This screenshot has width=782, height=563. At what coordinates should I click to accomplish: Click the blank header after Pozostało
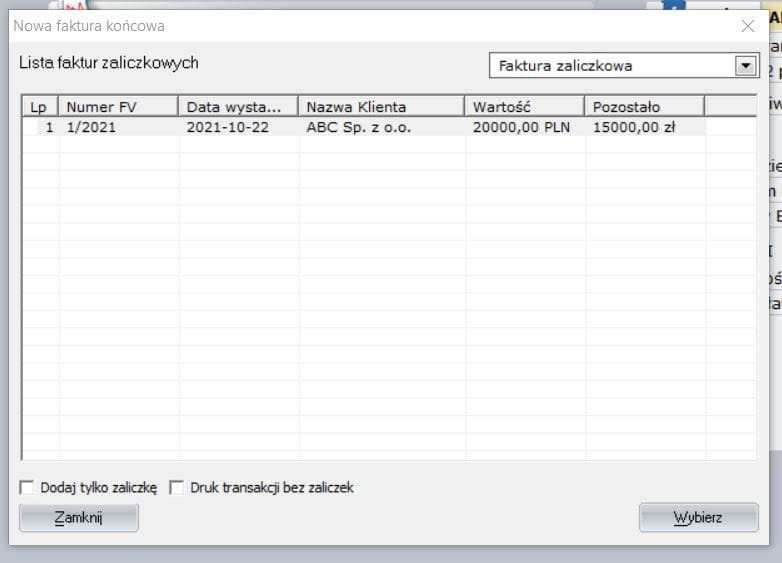tap(730, 107)
